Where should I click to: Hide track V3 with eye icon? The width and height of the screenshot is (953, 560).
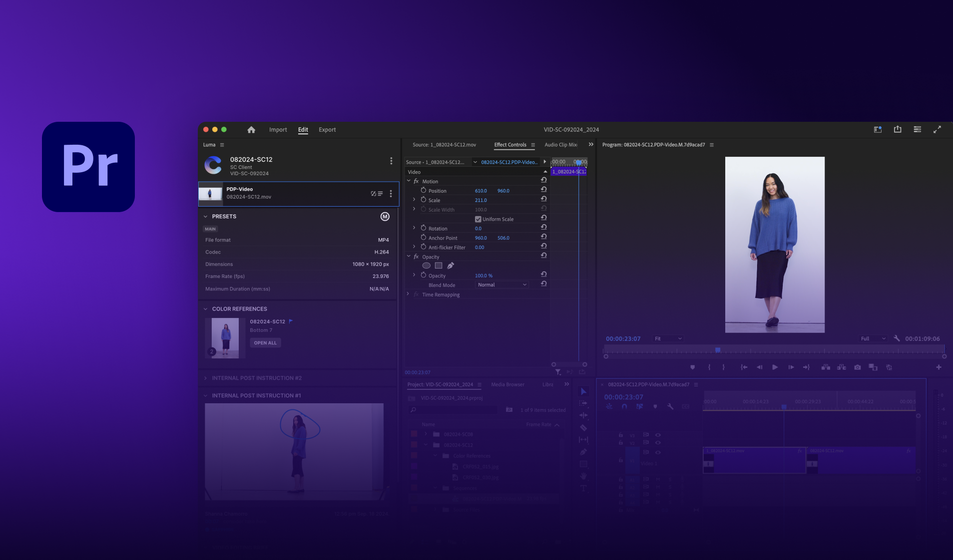pyautogui.click(x=658, y=435)
